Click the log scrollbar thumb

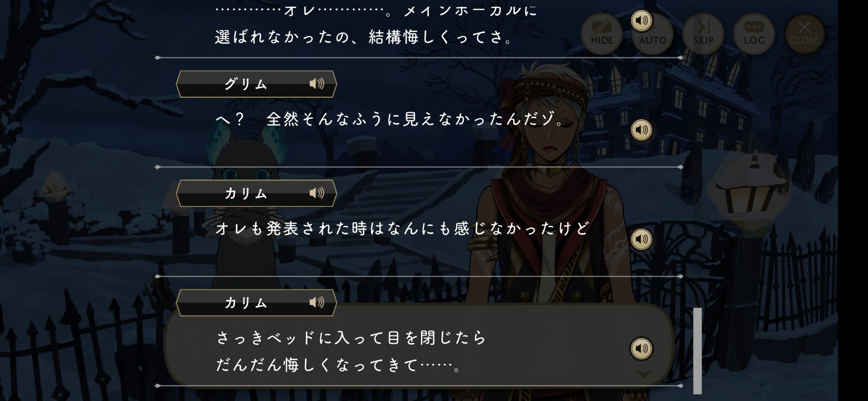pyautogui.click(x=697, y=351)
